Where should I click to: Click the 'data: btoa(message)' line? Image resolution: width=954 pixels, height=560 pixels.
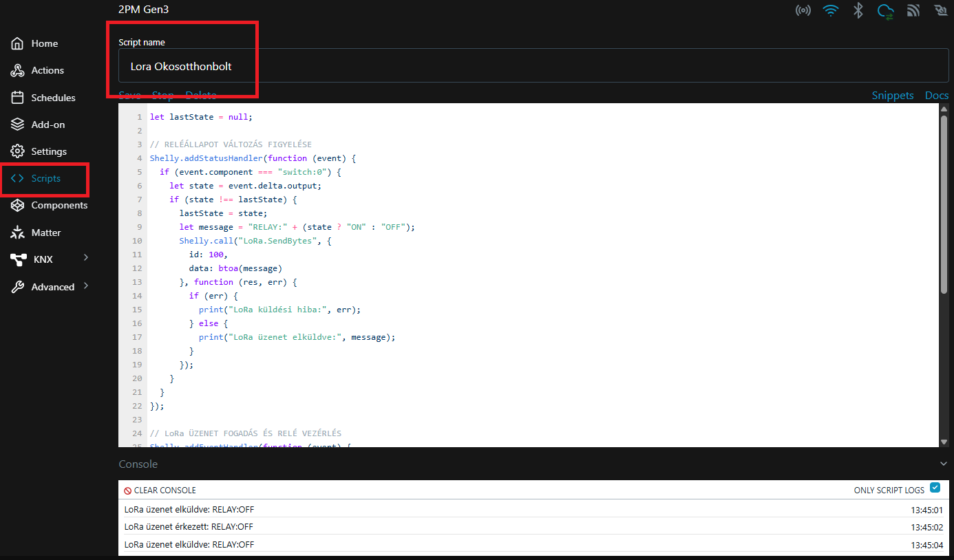click(235, 268)
